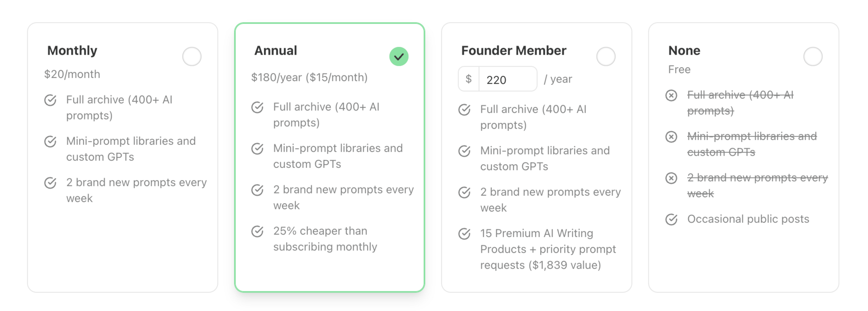Image resolution: width=868 pixels, height=311 pixels.
Task: Select the Founder Member radio button
Action: pos(606,56)
